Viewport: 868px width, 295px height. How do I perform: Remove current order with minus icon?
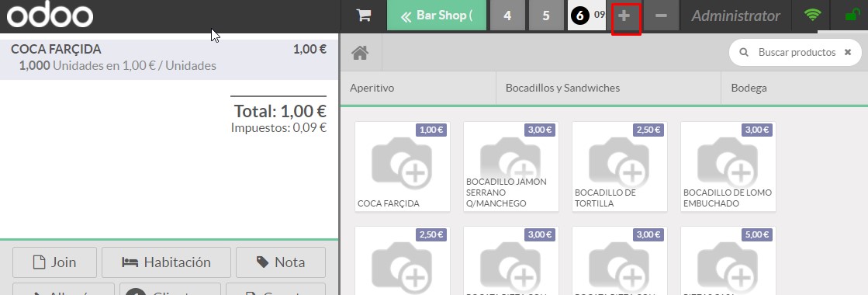pos(661,16)
